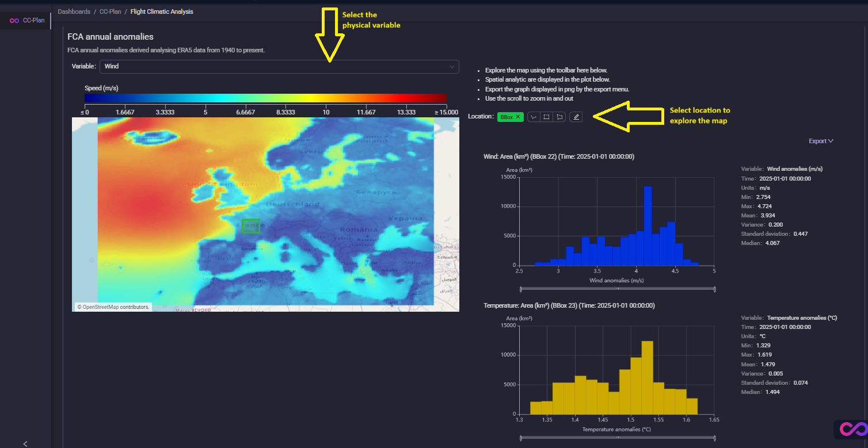Screen dimensions: 868x448
Task: Go to Dashboards in breadcrumb
Action: pos(74,12)
